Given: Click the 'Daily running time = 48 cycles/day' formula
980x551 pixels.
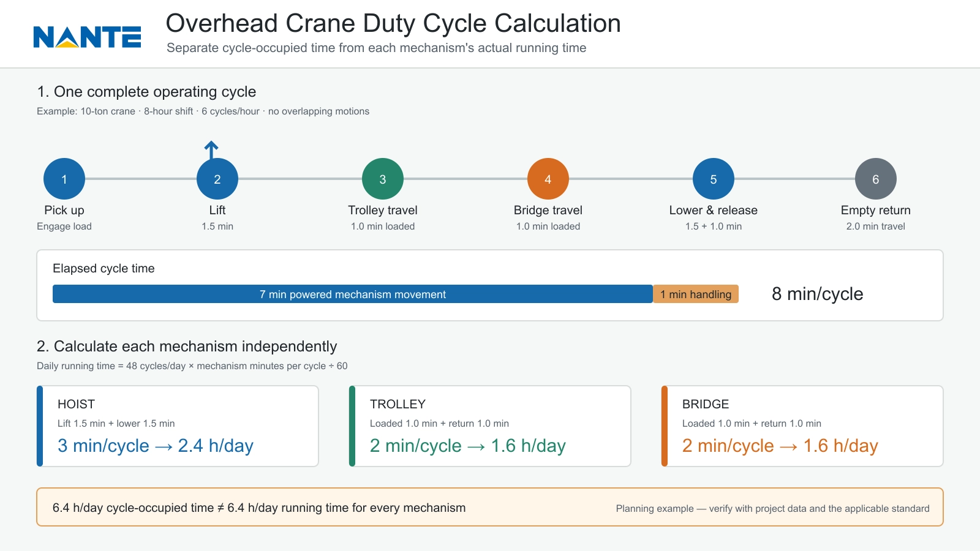Looking at the screenshot, I should click(192, 366).
